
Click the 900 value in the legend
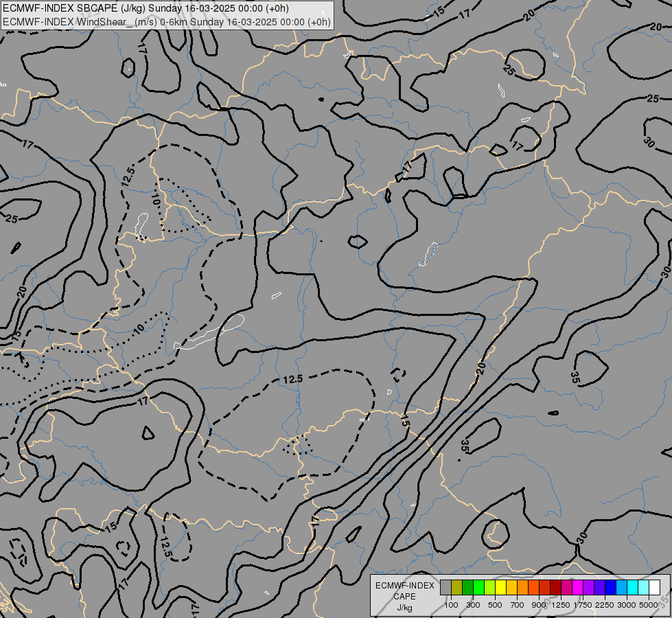[539, 605]
